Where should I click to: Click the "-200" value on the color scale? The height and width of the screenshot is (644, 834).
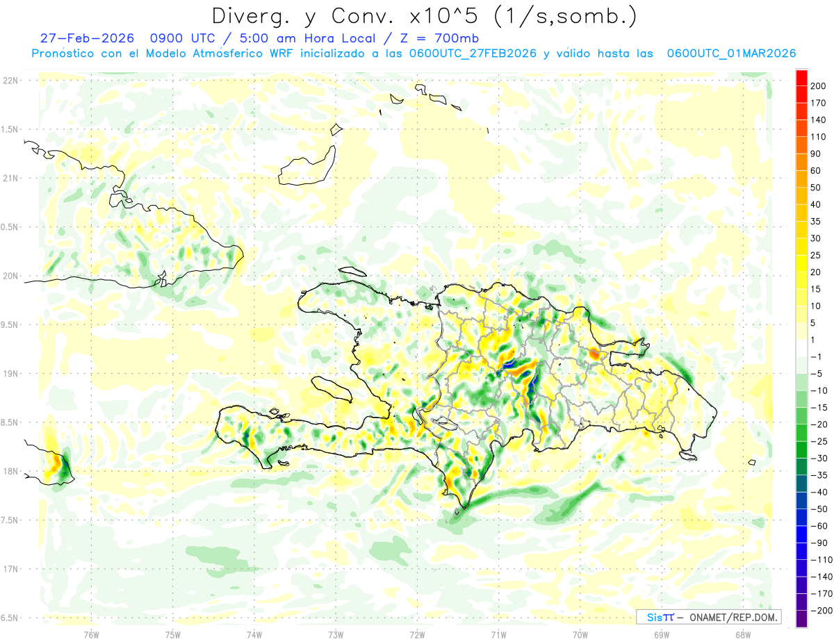[821, 611]
